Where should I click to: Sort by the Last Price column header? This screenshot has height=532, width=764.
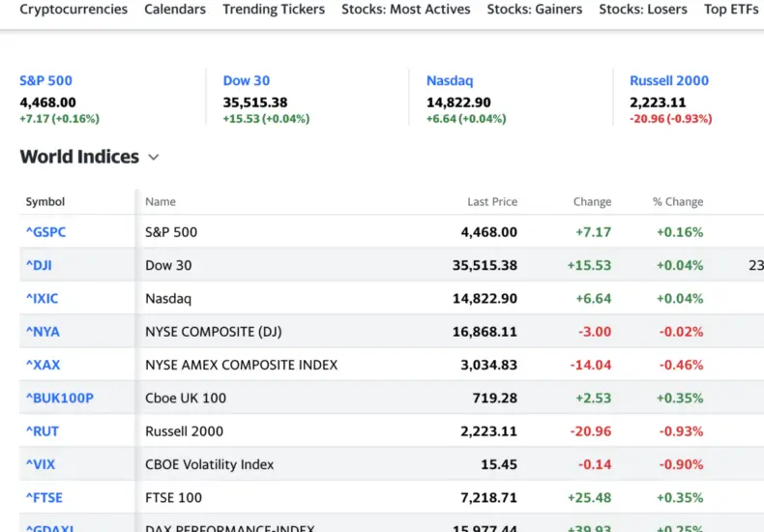click(492, 202)
